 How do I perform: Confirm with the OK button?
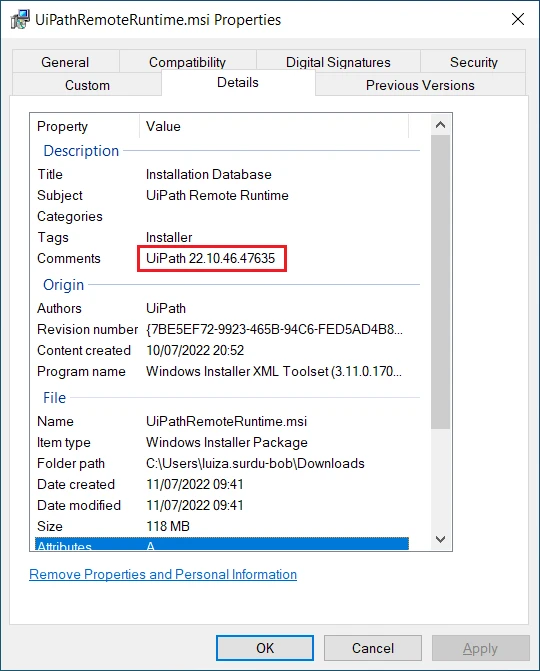click(265, 648)
